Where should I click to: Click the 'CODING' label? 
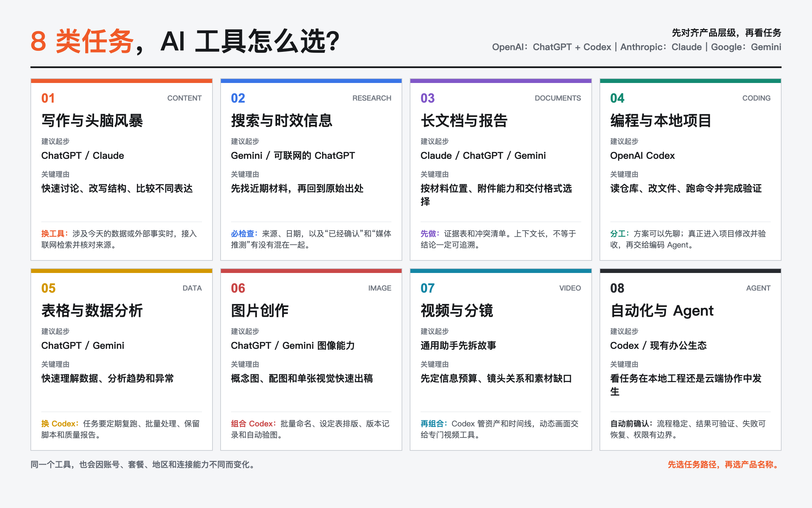(x=757, y=98)
